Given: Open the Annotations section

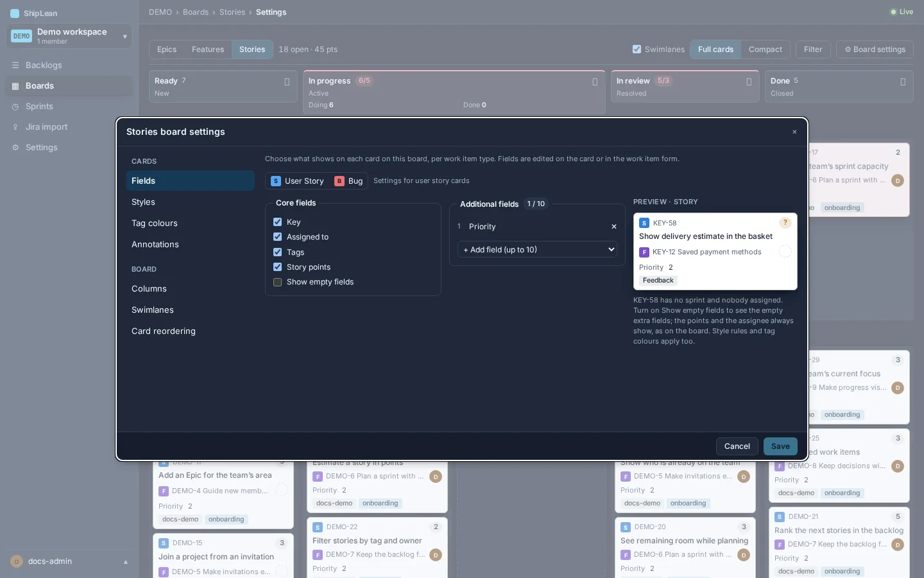Looking at the screenshot, I should [190, 245].
